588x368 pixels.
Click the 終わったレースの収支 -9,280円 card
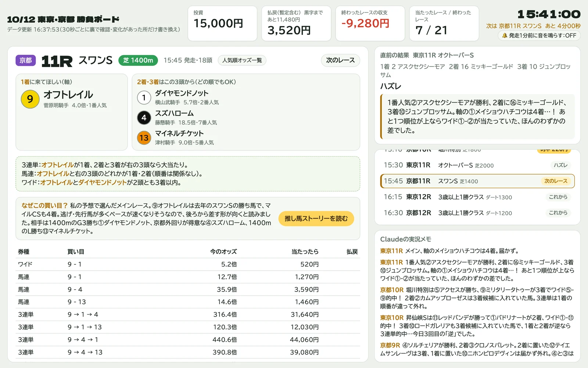(x=370, y=23)
